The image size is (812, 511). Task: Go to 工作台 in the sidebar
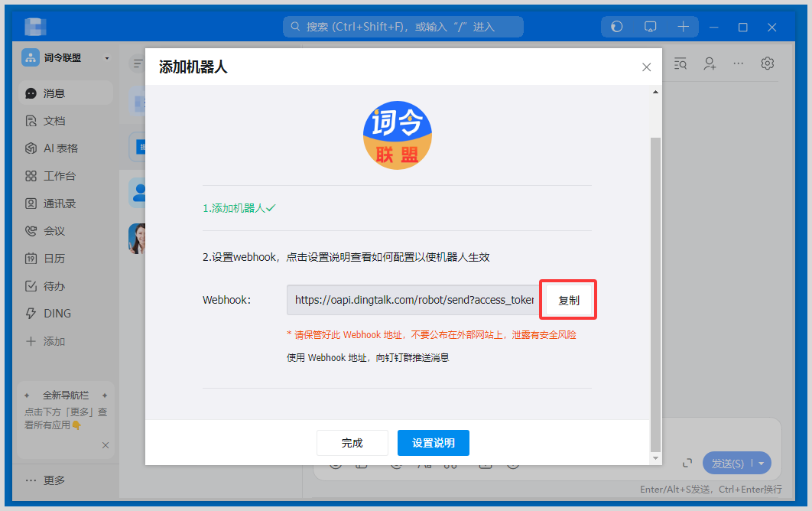(59, 176)
